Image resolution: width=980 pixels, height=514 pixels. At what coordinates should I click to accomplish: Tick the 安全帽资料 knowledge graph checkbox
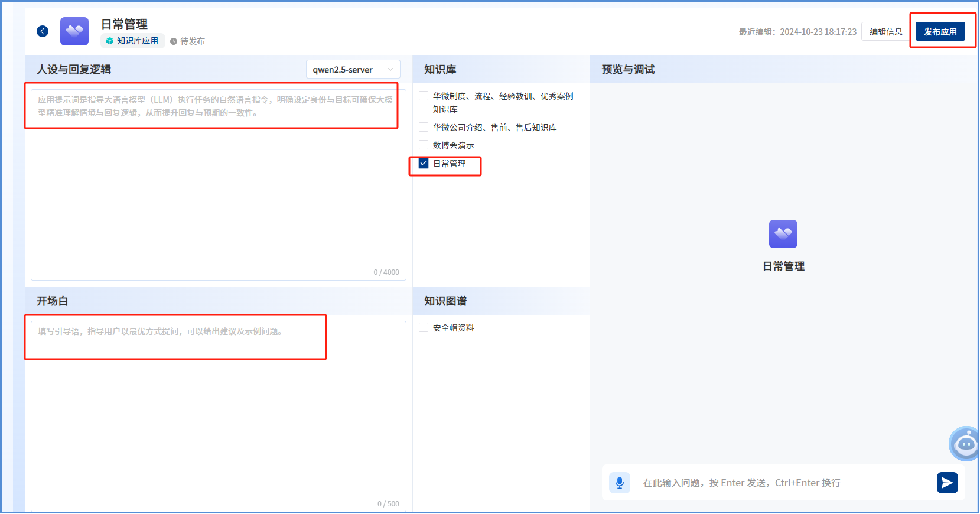click(424, 328)
